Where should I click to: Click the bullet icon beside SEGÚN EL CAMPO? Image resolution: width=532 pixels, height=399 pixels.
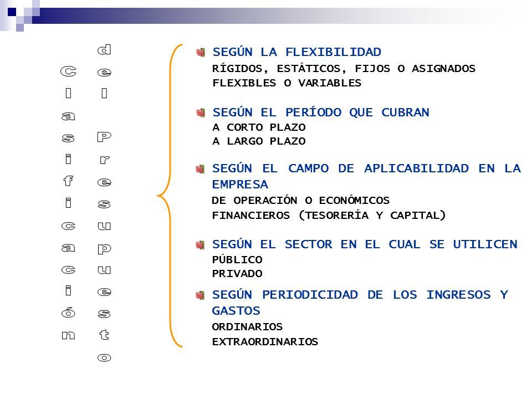[x=200, y=168]
